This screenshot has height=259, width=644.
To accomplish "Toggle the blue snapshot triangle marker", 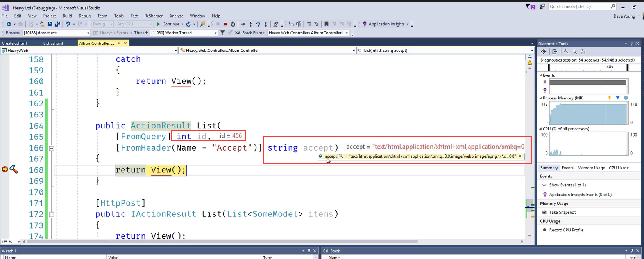I will pyautogui.click(x=617, y=98).
